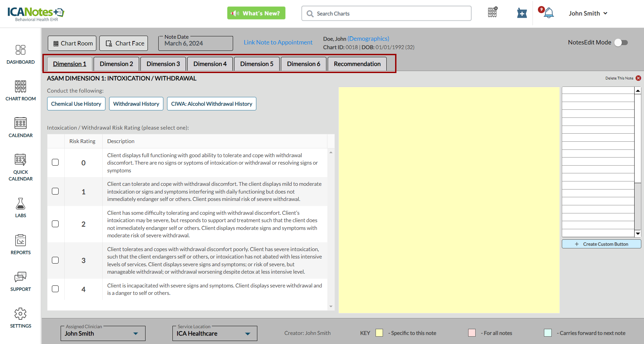The height and width of the screenshot is (344, 644).
Task: Click the red Delete This Note icon
Action: [x=638, y=78]
